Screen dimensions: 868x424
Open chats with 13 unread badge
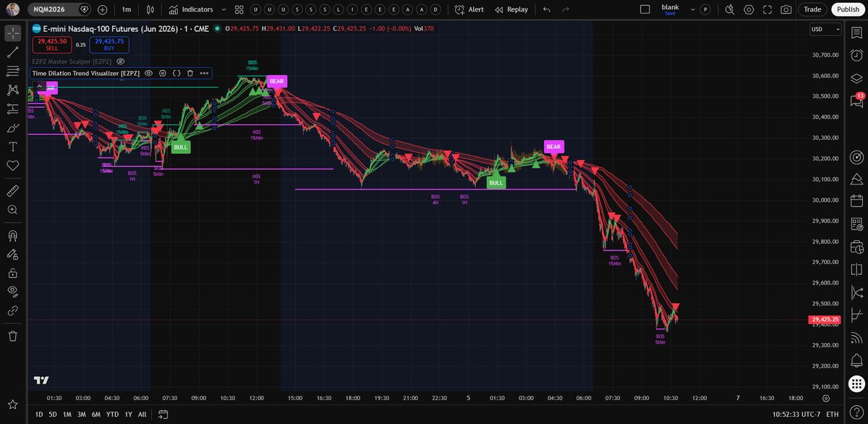[857, 102]
